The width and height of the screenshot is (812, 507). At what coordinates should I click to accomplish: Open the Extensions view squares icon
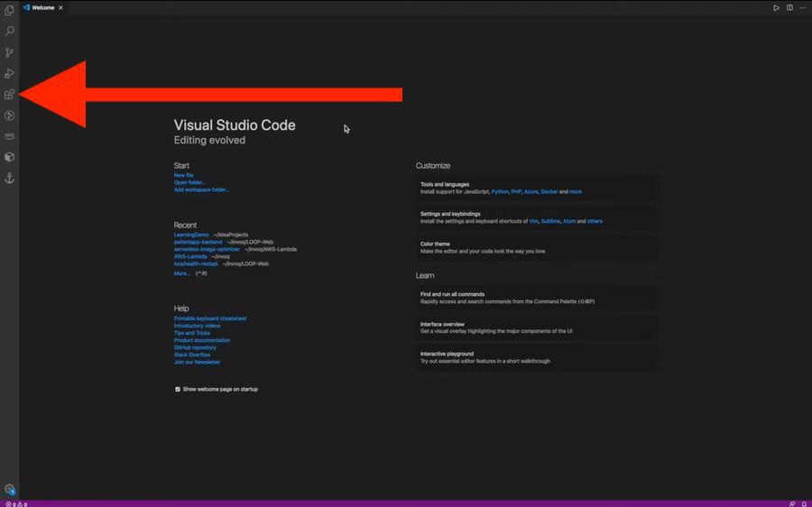[x=9, y=94]
